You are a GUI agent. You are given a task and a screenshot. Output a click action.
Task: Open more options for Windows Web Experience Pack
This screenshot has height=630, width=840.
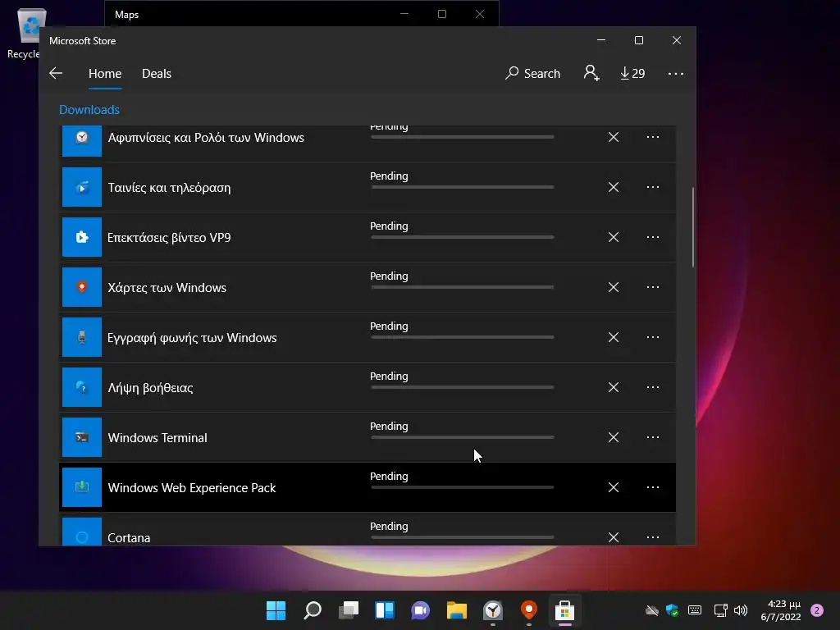point(652,487)
